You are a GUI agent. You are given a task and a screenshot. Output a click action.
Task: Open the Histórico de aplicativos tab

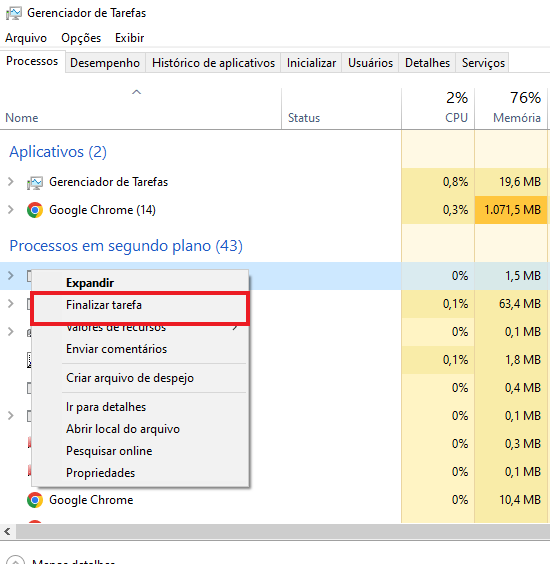point(213,63)
